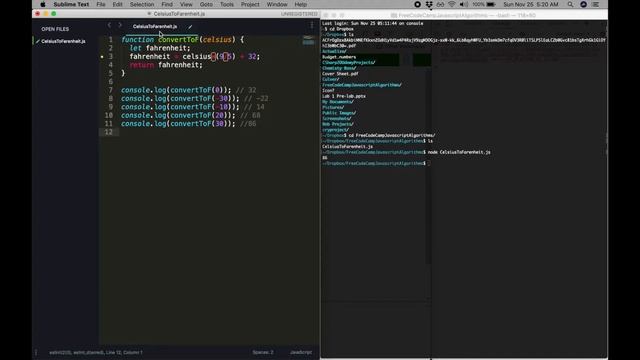Screen dimensions: 640x360
Task: Open the Project menu
Action: click(250, 4)
